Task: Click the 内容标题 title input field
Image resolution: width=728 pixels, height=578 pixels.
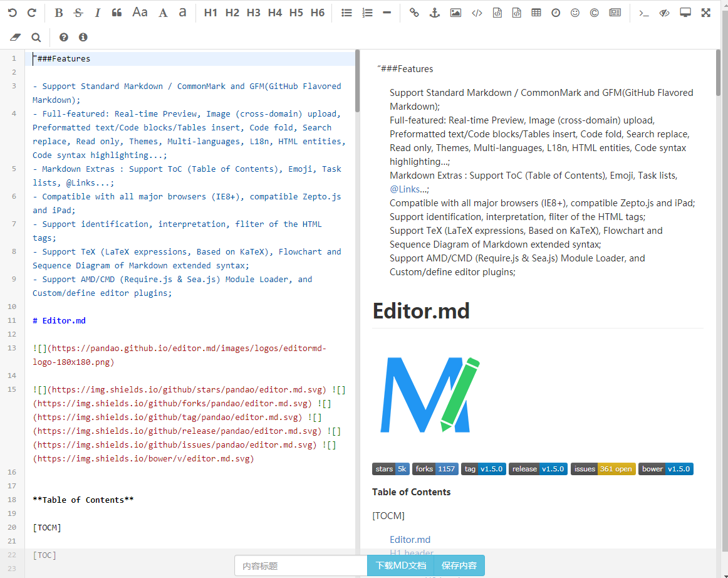Action: [301, 565]
